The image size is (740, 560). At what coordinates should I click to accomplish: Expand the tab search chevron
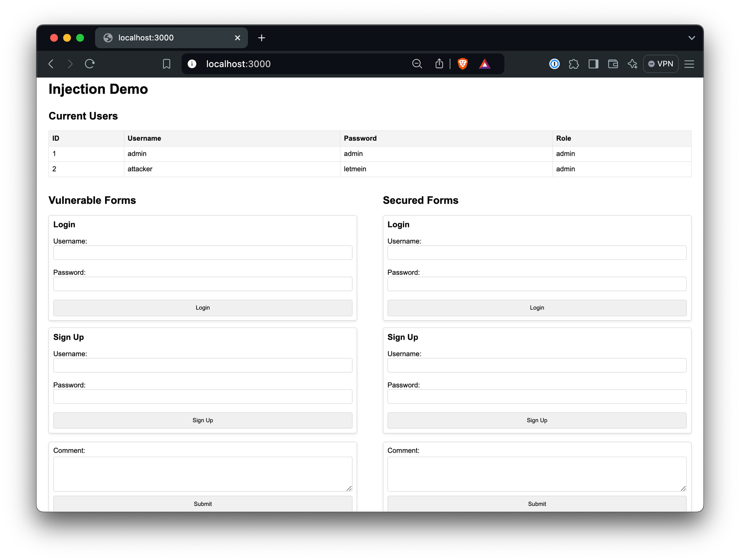(692, 38)
